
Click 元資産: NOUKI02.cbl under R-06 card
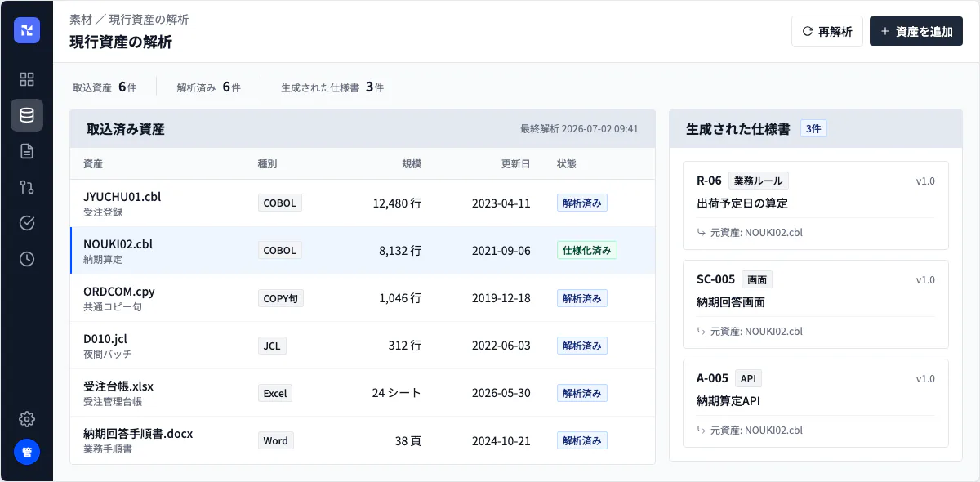[x=751, y=233]
